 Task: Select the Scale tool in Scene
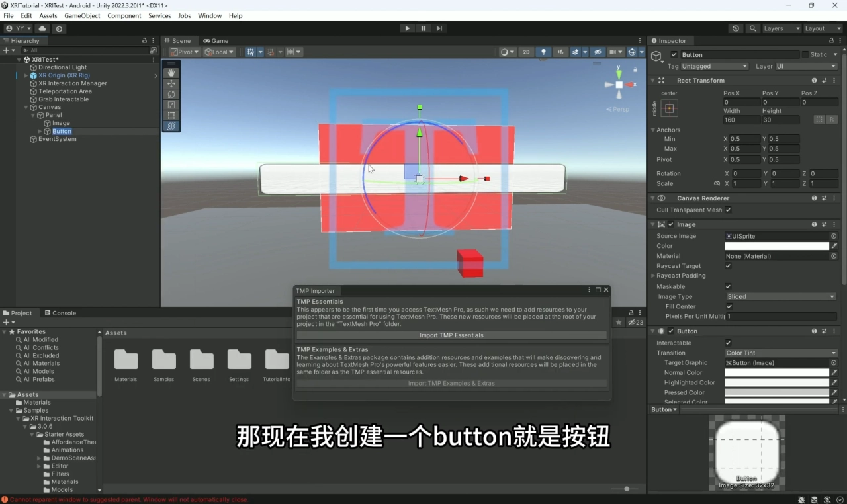(171, 105)
